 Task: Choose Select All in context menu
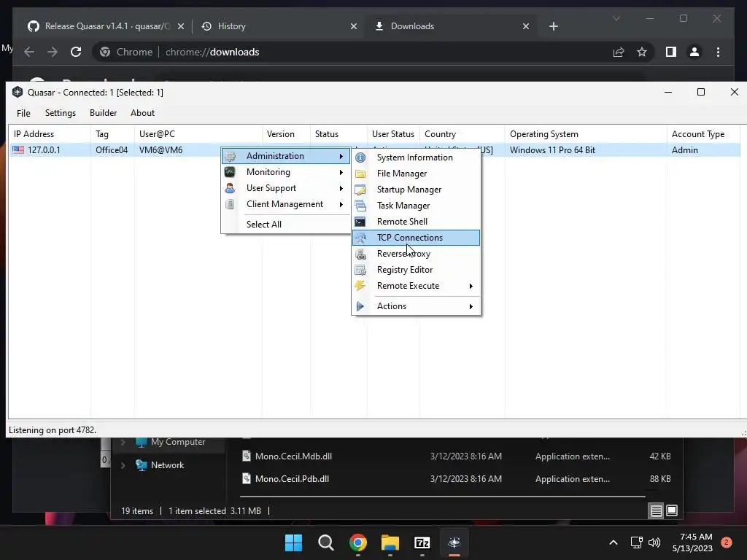264,225
